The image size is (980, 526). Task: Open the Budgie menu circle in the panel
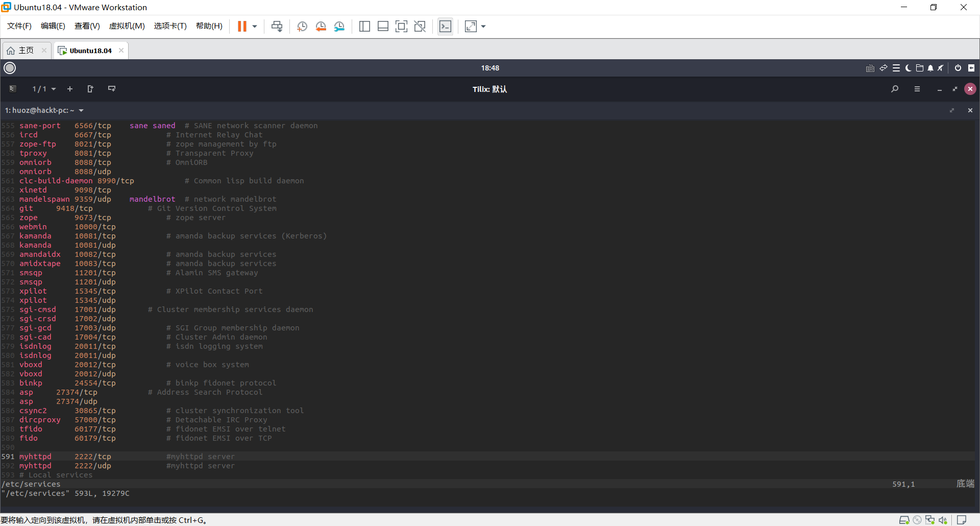[x=10, y=68]
